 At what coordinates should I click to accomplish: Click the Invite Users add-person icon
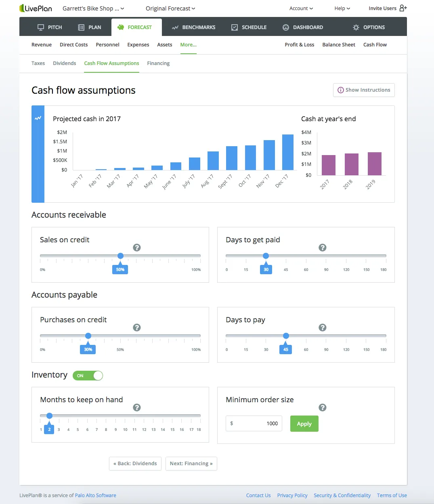click(x=403, y=8)
